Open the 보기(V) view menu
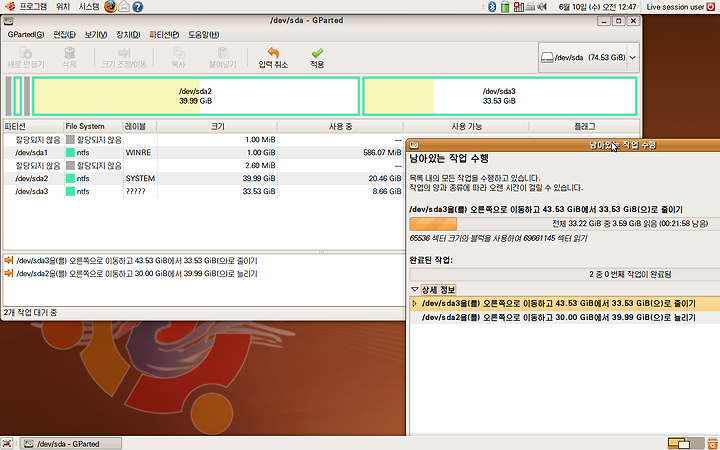720x450 pixels. point(96,35)
